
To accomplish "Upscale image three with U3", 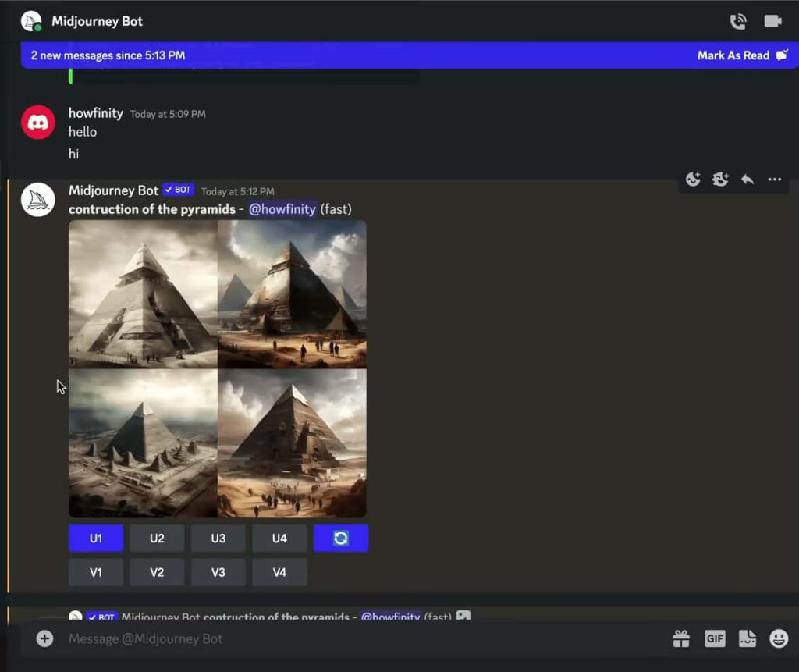I will point(218,539).
